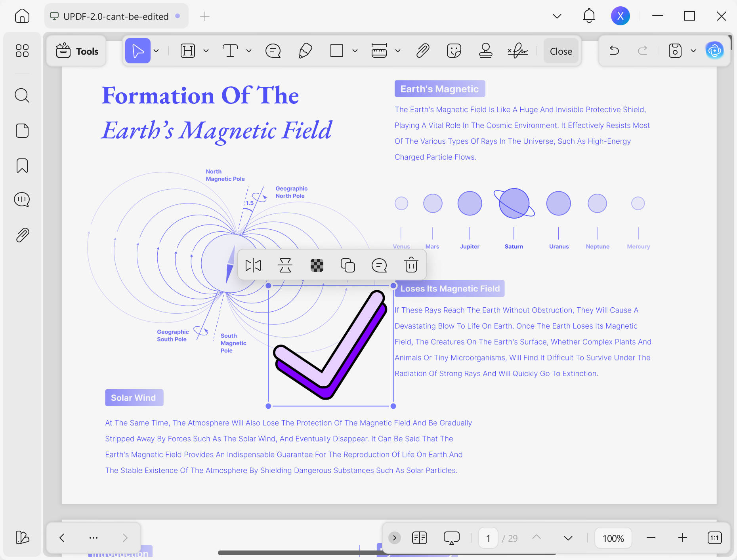Open the notifications bell
This screenshot has width=737, height=560.
(x=589, y=16)
